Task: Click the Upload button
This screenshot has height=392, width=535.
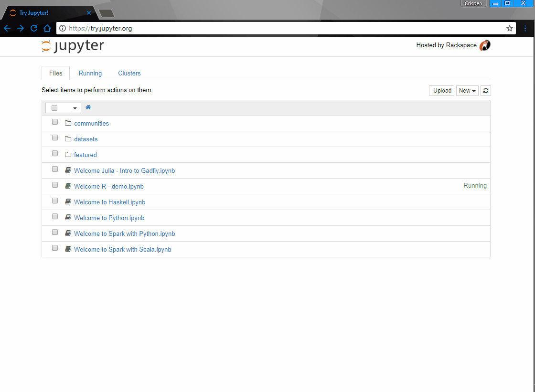Action: click(442, 91)
